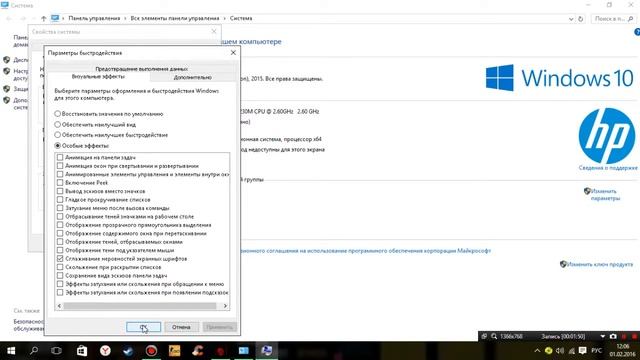Open the volume tray icon

point(560,351)
